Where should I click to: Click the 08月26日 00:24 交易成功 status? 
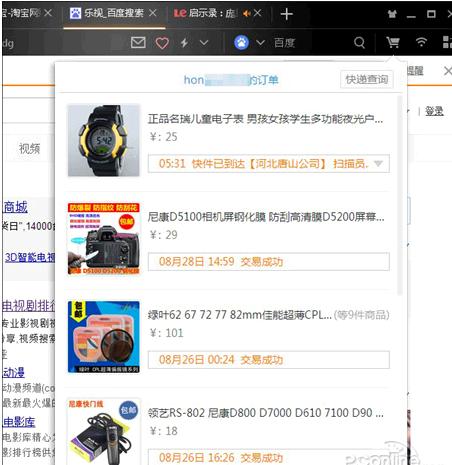269,360
